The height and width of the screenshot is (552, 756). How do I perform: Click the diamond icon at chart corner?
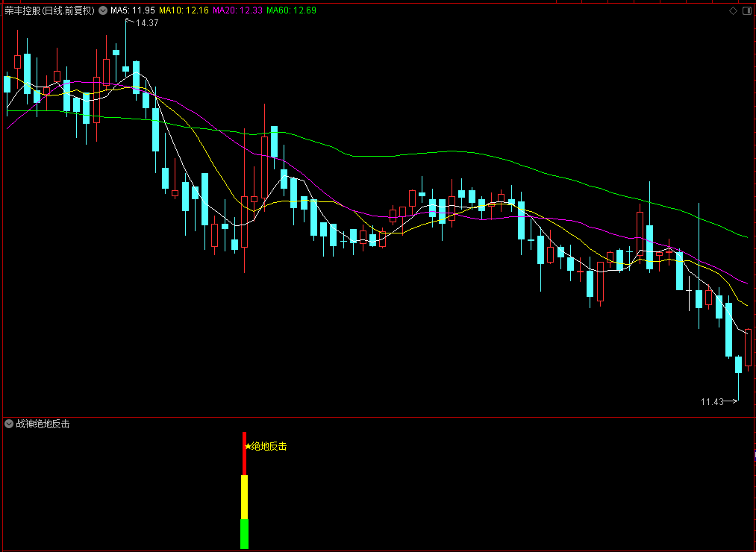click(733, 10)
